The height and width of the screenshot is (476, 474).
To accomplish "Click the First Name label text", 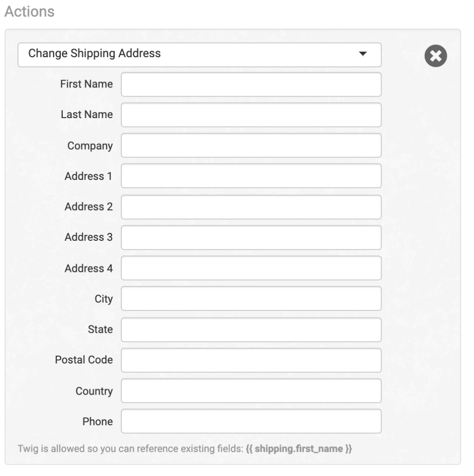I will tap(86, 84).
